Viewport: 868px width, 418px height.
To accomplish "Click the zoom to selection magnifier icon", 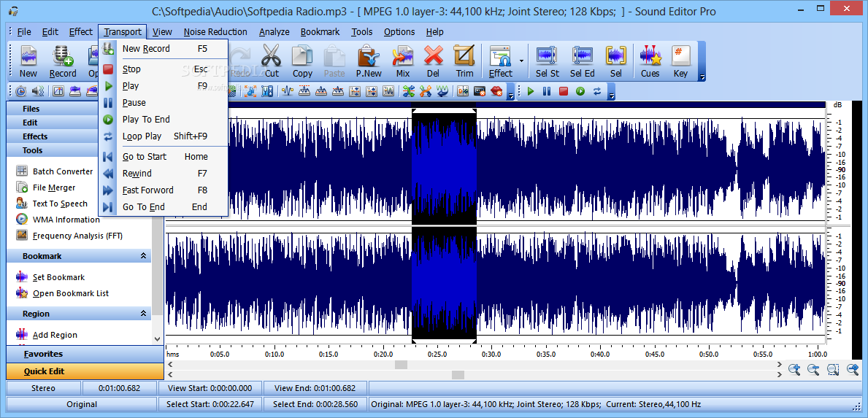I will coord(833,369).
